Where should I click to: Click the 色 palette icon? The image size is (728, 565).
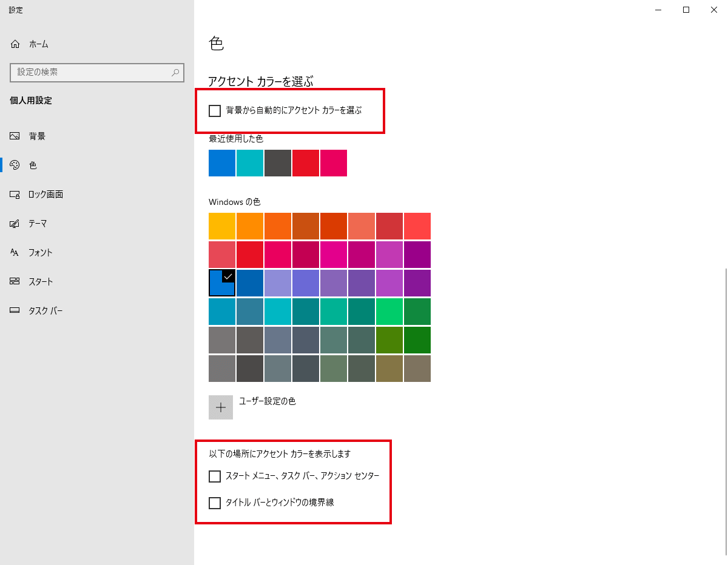tap(15, 165)
